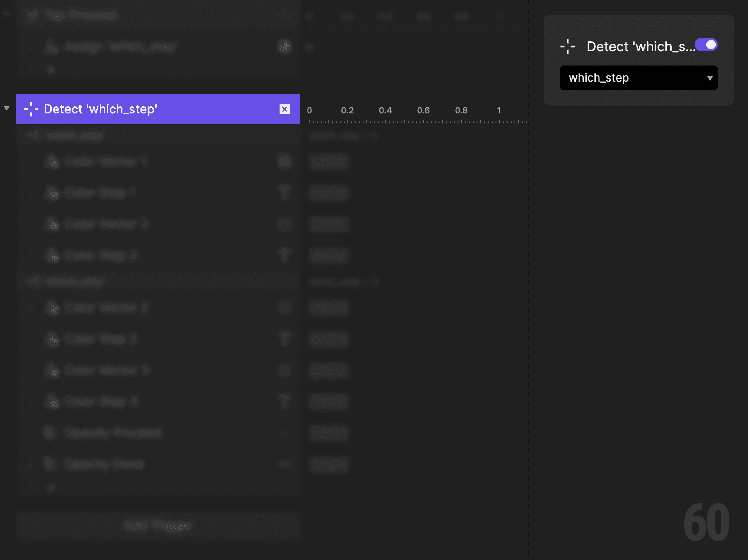Click the Detect listener icon in the right inspector panel
Image resolution: width=748 pixels, height=560 pixels.
(x=567, y=47)
